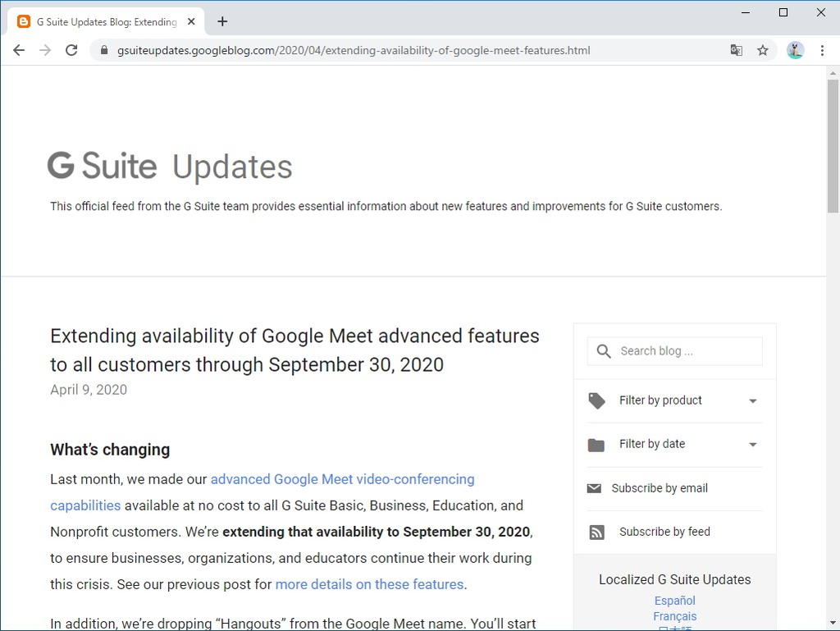Viewport: 840px width, 631px height.
Task: Click the browser back arrow
Action: click(19, 50)
